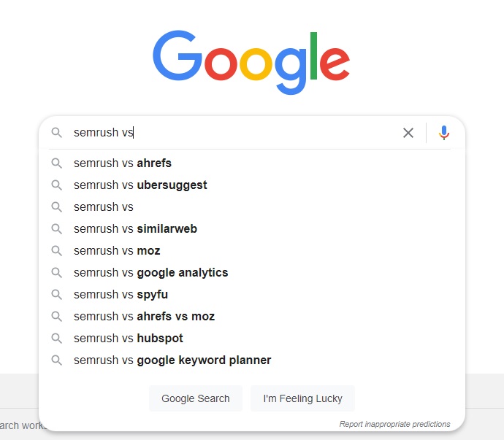
Task: Click magnifier icon beside 'semrush vs moz'
Action: 56,250
